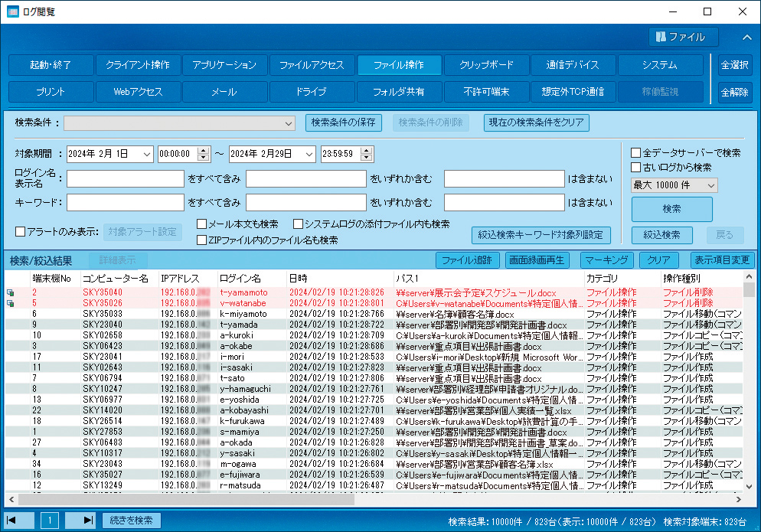This screenshot has width=761, height=532.
Task: Click the ログ閲覧 app icon in title bar
Action: tap(12, 11)
